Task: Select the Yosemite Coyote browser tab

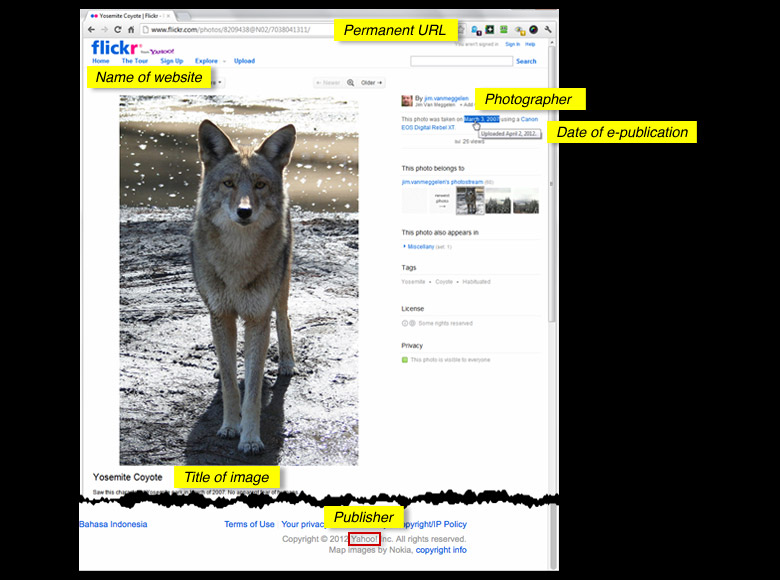Action: click(x=127, y=16)
